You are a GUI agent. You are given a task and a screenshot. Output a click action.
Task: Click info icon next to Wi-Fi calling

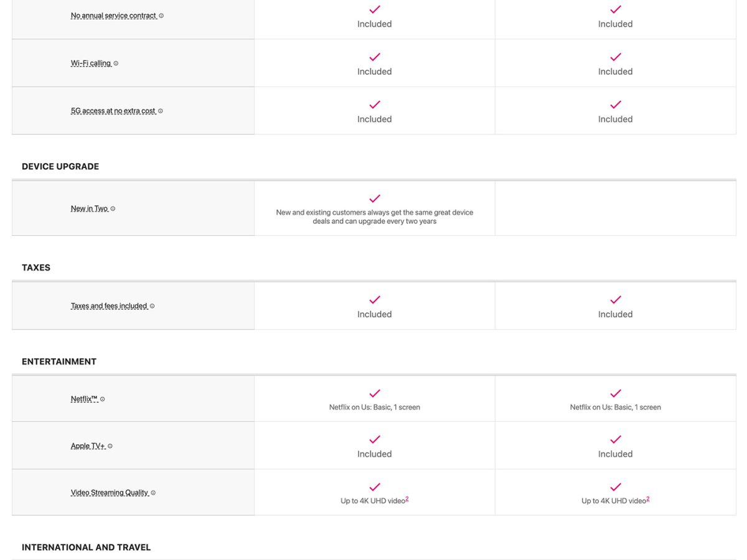pyautogui.click(x=116, y=63)
